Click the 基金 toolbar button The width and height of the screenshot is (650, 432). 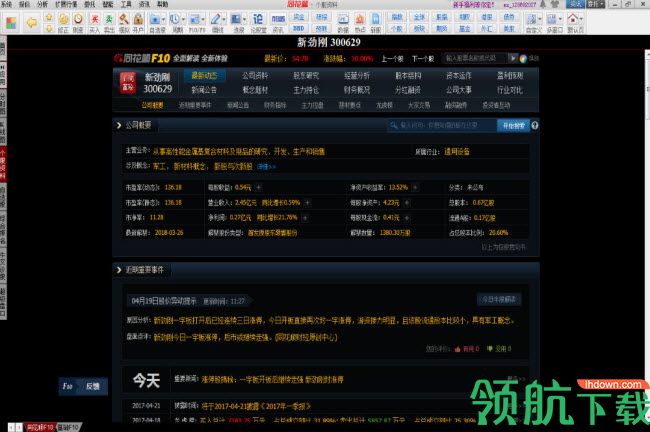click(x=464, y=29)
